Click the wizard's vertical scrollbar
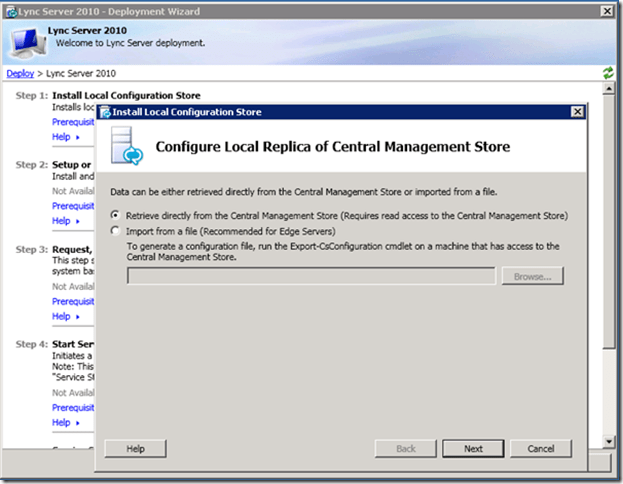Screen dimensions: 623x484 pyautogui.click(x=608, y=250)
